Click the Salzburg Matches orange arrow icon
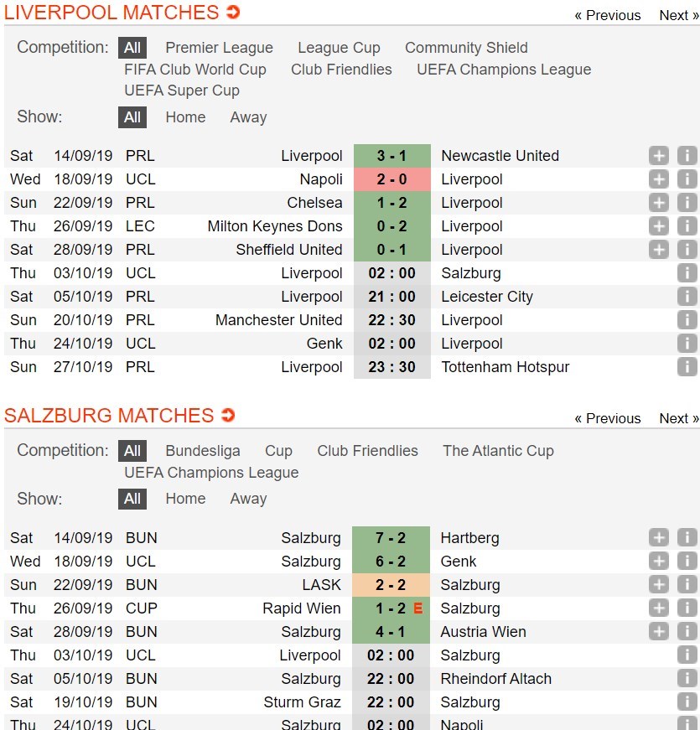 (228, 415)
